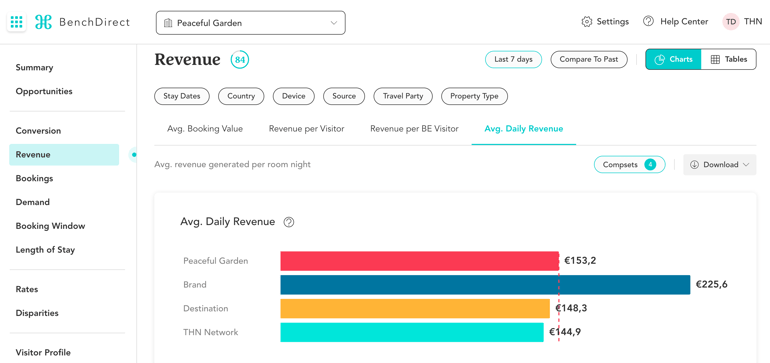The image size is (770, 363).
Task: Click the €148,3 value label
Action: (571, 308)
